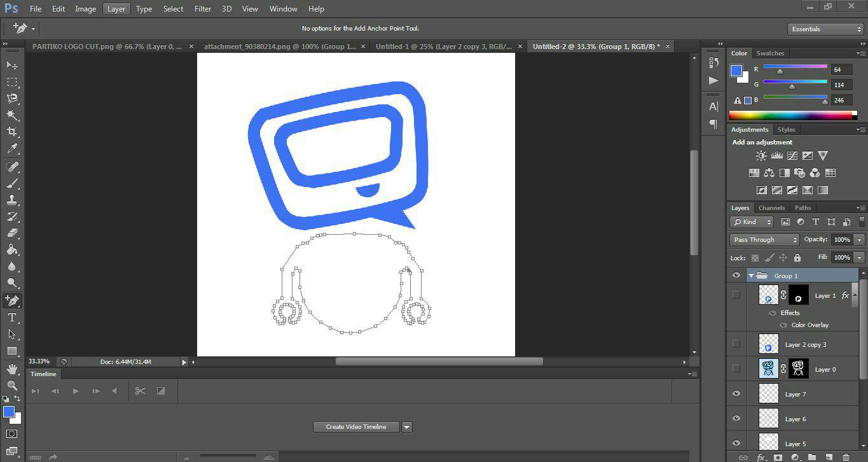868x462 pixels.
Task: Switch to the Channels tab
Action: click(x=771, y=208)
